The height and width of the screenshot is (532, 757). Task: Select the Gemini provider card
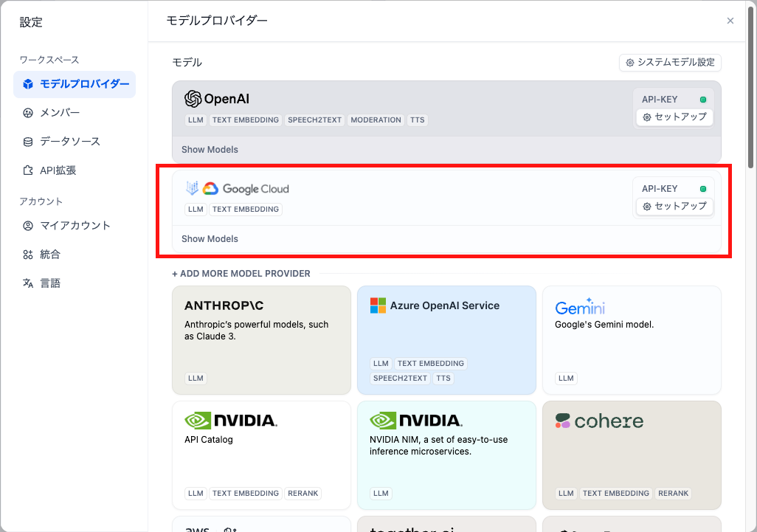[632, 340]
